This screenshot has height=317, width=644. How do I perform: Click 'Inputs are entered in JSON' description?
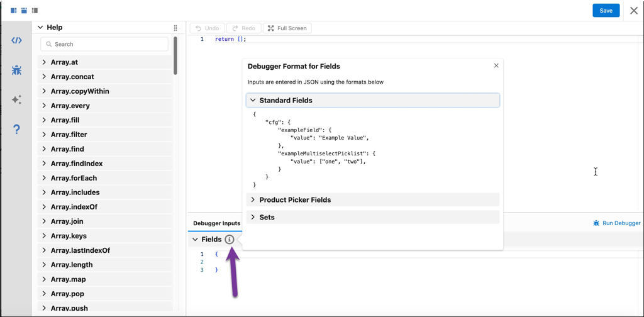tap(316, 82)
